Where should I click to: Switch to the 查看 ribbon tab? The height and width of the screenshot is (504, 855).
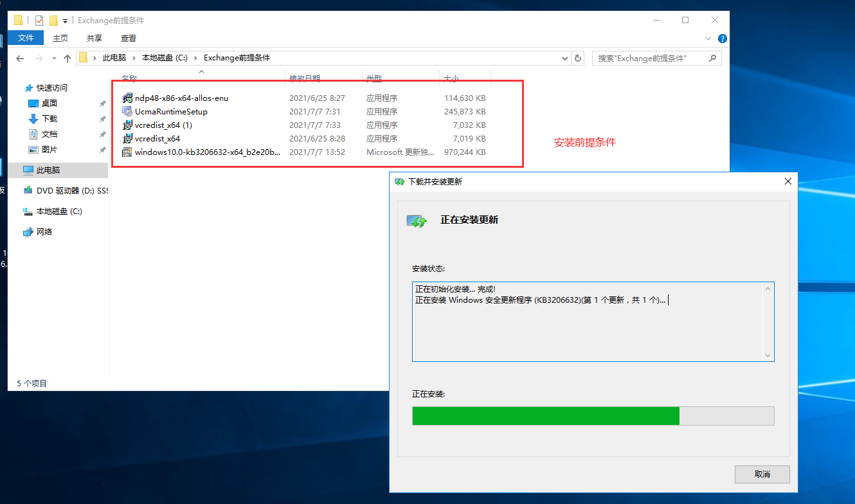pos(129,38)
